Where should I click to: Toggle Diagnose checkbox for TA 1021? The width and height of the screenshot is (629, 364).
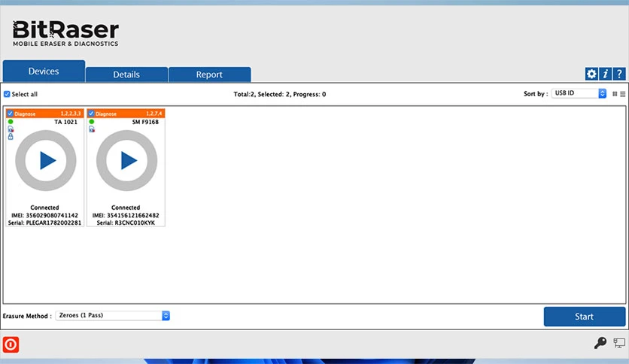coord(10,114)
